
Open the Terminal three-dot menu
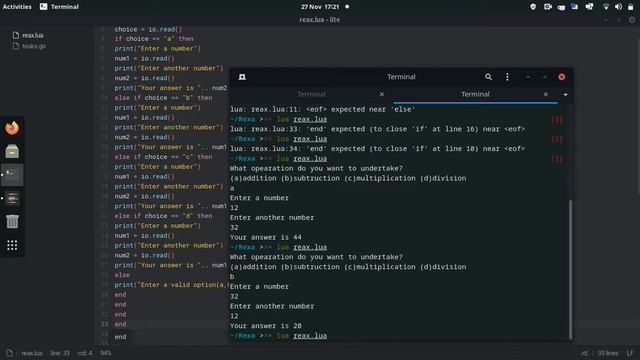[x=507, y=77]
